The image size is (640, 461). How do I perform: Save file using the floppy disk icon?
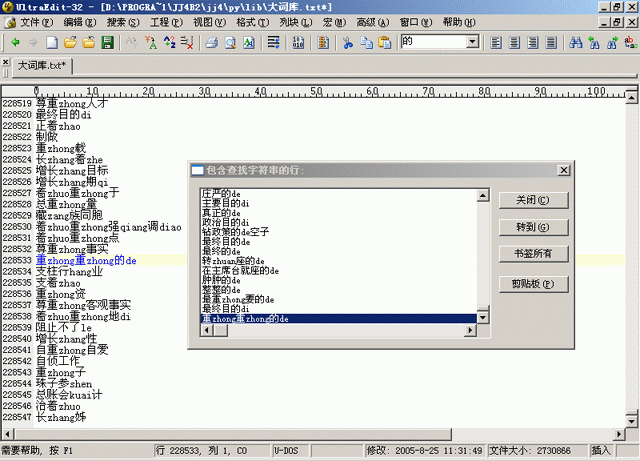pyautogui.click(x=107, y=43)
